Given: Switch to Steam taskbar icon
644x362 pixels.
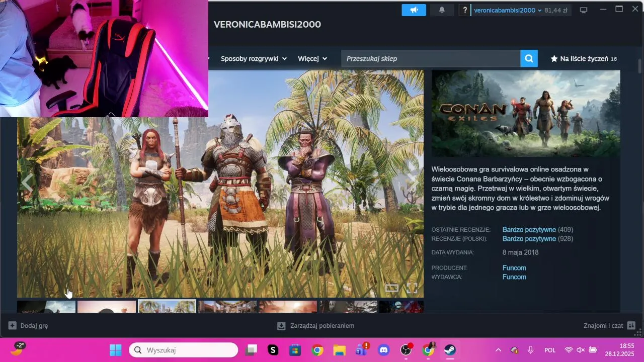Looking at the screenshot, I should coord(450,350).
